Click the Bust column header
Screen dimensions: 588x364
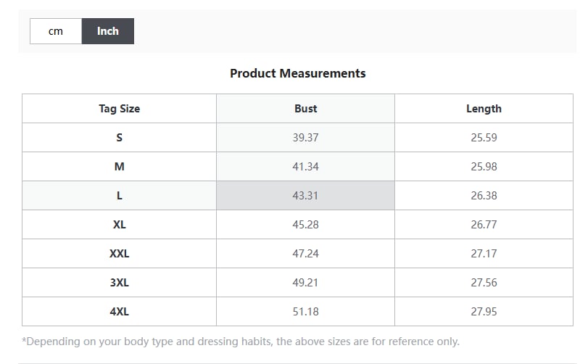click(x=305, y=109)
